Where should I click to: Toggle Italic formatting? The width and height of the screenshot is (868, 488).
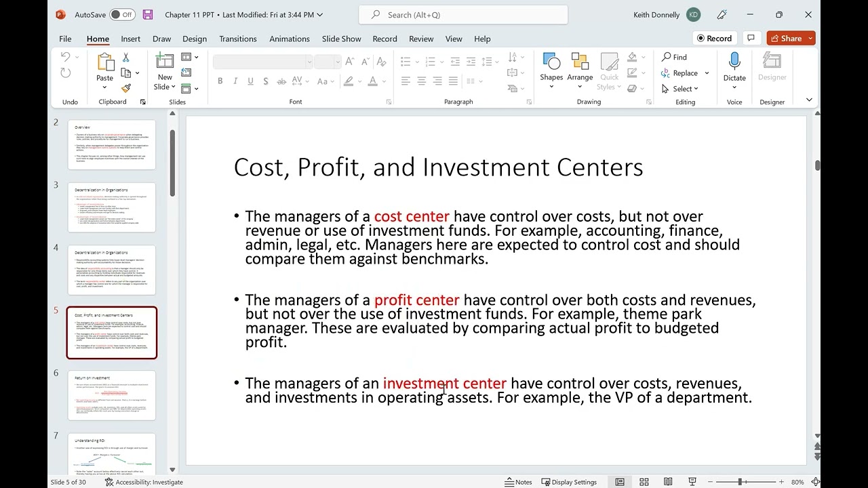(x=235, y=81)
